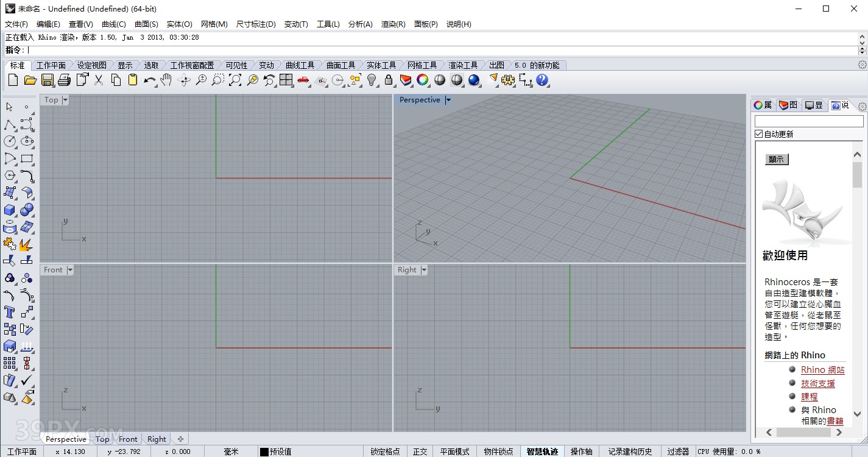Screen dimensions: 868x457
Task: Activate the zoom extents icon in the toolbar
Action: coord(235,80)
